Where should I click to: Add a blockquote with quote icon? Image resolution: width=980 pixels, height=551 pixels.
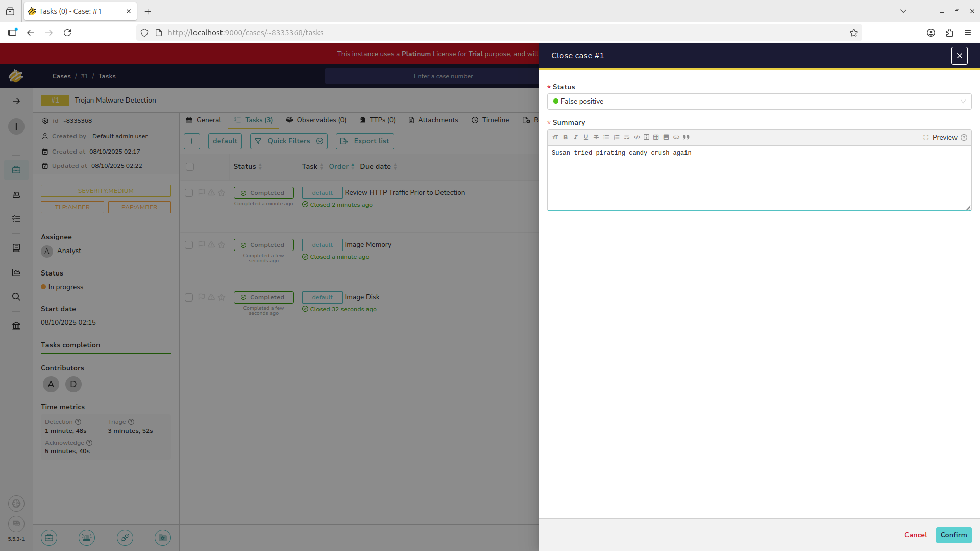click(686, 137)
